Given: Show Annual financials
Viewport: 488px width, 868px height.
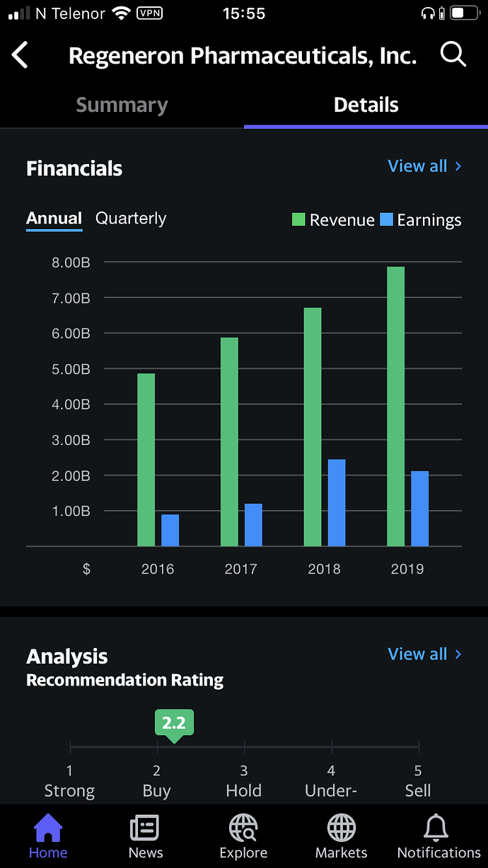Looking at the screenshot, I should (x=54, y=218).
